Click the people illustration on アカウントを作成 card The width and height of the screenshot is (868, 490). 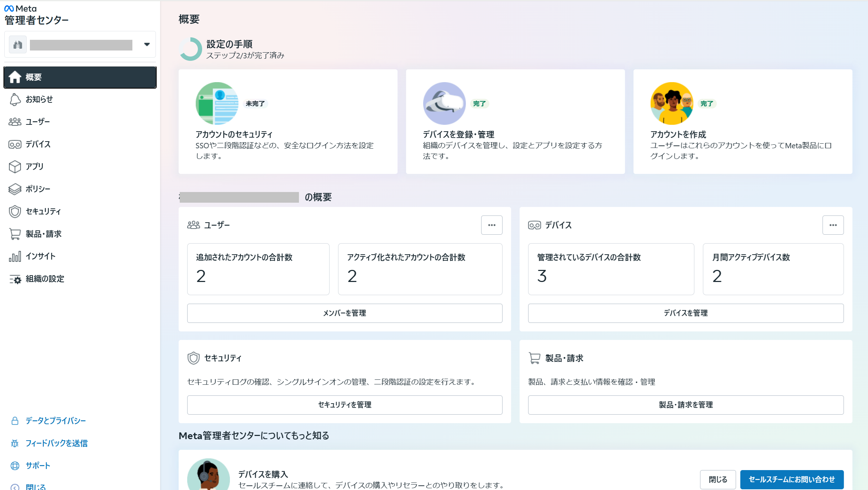click(x=672, y=103)
